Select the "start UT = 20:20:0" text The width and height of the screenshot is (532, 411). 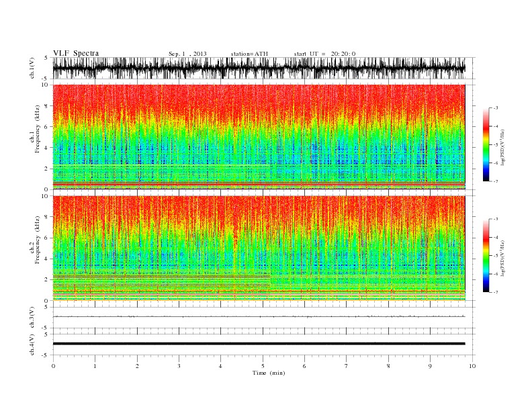(324, 54)
